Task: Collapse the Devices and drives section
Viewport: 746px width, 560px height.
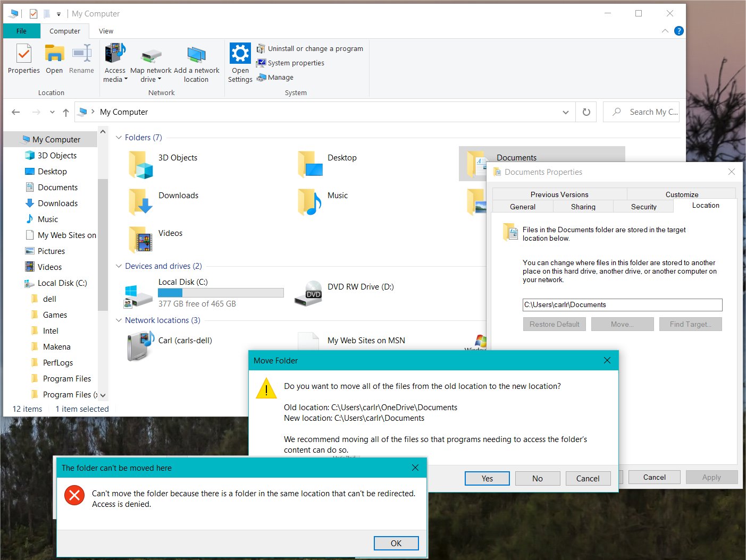Action: point(118,266)
